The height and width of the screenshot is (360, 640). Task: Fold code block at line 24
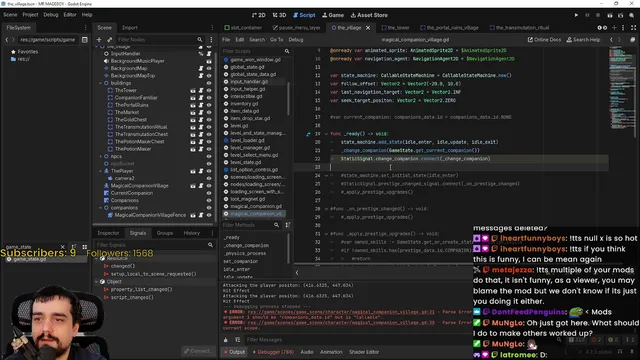click(326, 176)
